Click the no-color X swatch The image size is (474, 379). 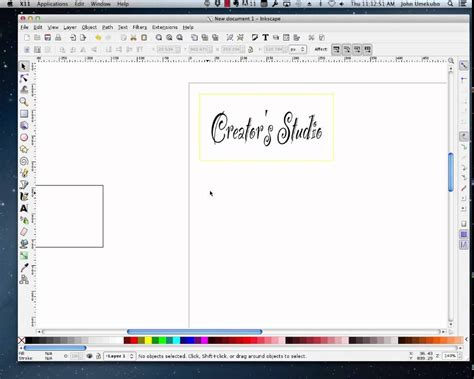21,340
